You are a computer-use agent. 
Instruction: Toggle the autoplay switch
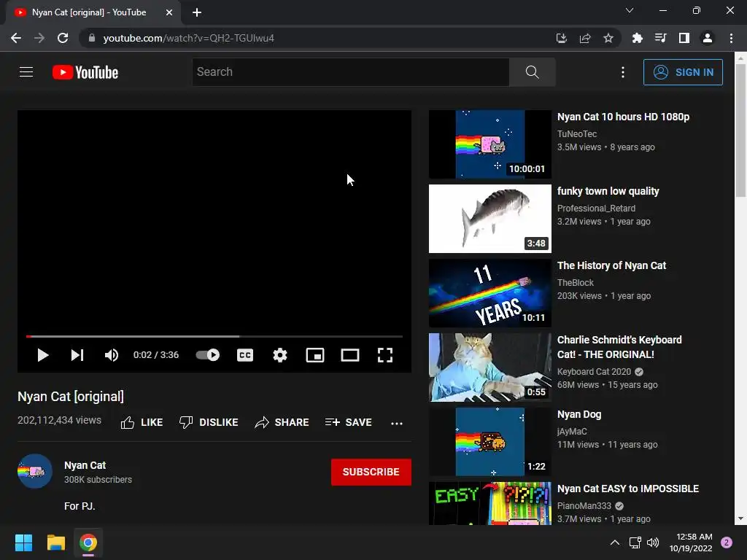pyautogui.click(x=208, y=355)
